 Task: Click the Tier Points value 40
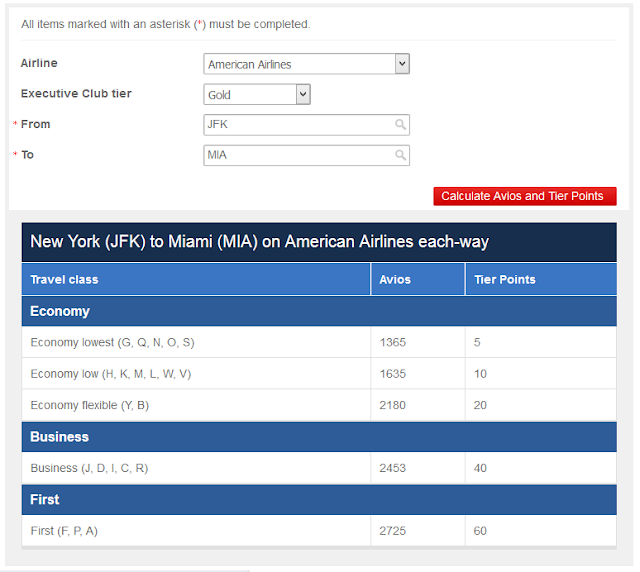coord(480,468)
